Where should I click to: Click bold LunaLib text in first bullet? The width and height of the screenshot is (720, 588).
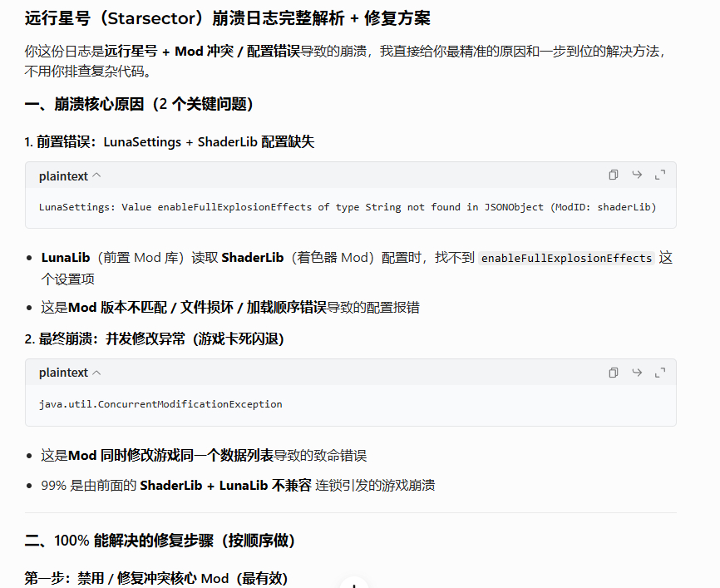[x=66, y=258]
